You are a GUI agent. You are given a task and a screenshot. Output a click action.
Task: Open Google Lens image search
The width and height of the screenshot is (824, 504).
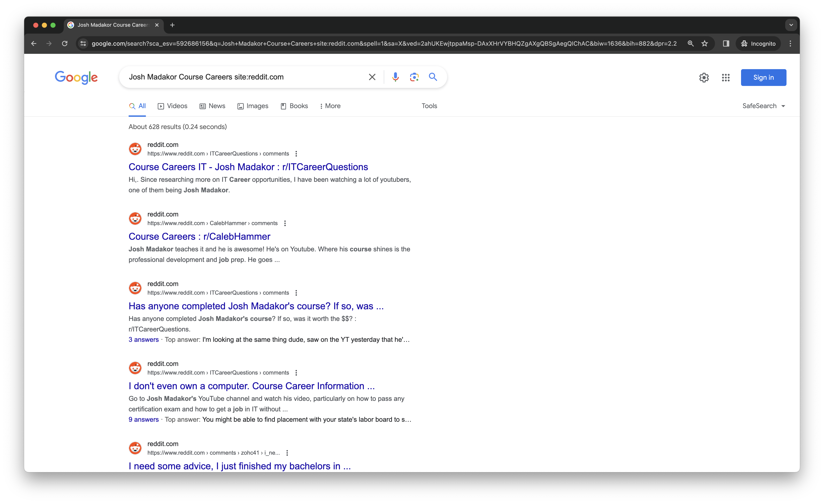(x=414, y=77)
